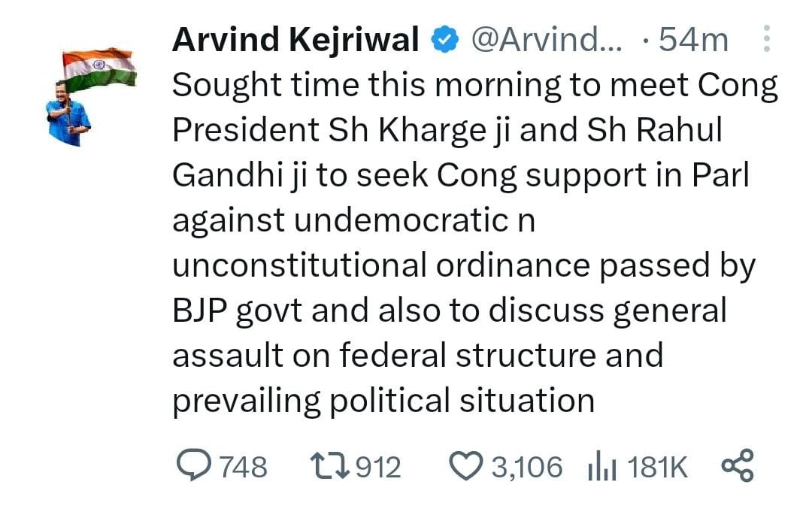Click the tweet's first line starting "Sought time"
The width and height of the screenshot is (812, 506).
click(x=474, y=86)
